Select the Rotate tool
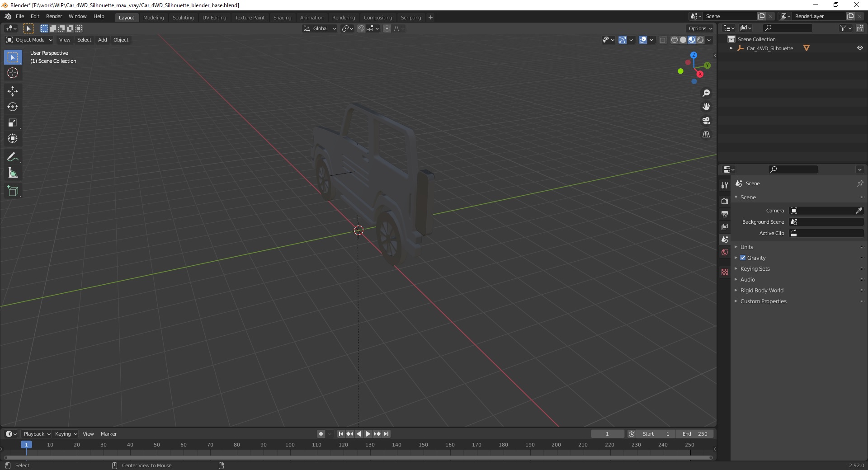Screen dimensions: 868x470 (13, 107)
